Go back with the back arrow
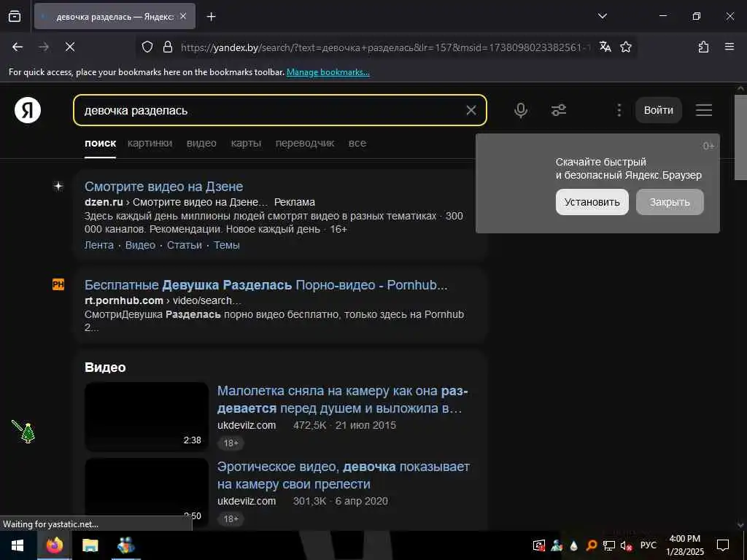Screen dimensions: 747x560 pos(18,47)
